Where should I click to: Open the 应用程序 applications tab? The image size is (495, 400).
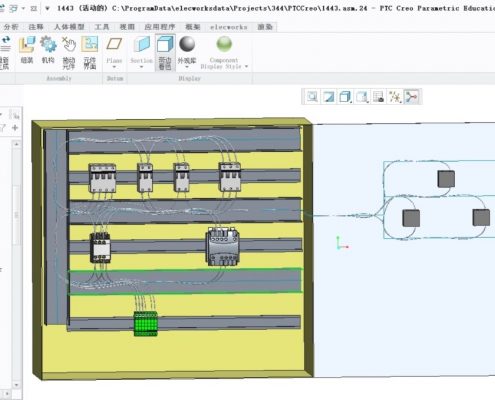pos(160,27)
